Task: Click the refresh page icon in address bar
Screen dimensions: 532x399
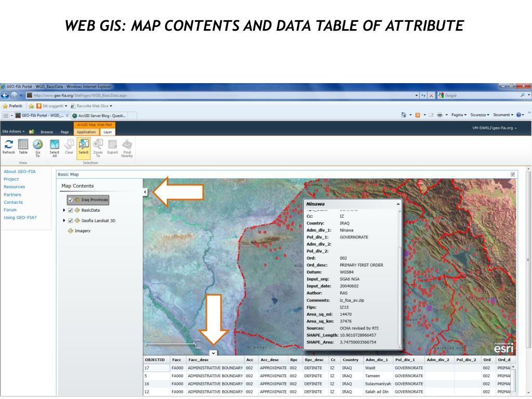Action: point(423,96)
